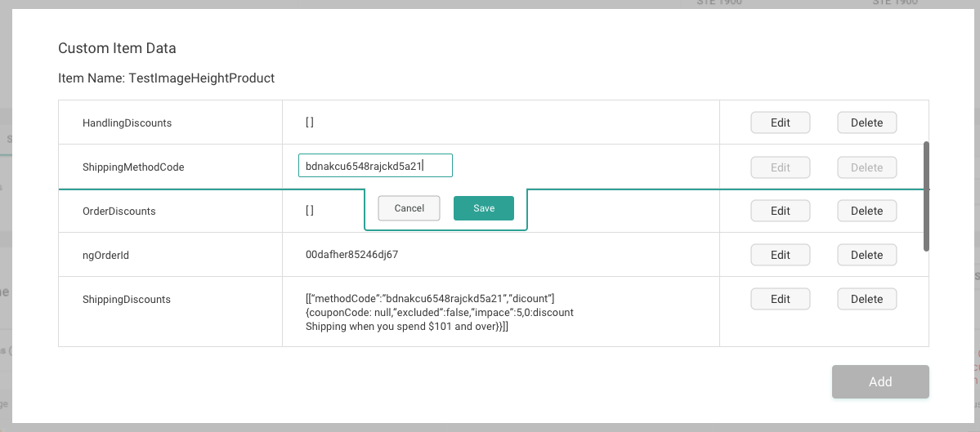The width and height of the screenshot is (980, 432).
Task: Save the ShippingMethodCode value
Action: [484, 208]
